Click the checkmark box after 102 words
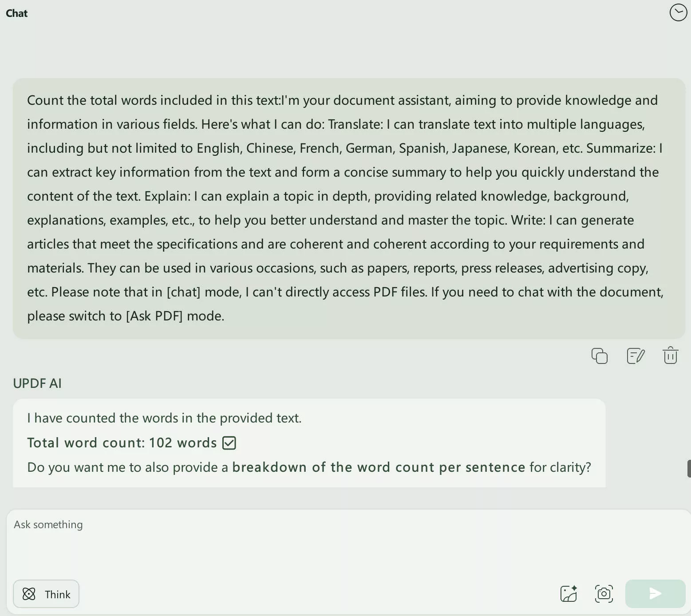Image resolution: width=691 pixels, height=616 pixels. [229, 443]
